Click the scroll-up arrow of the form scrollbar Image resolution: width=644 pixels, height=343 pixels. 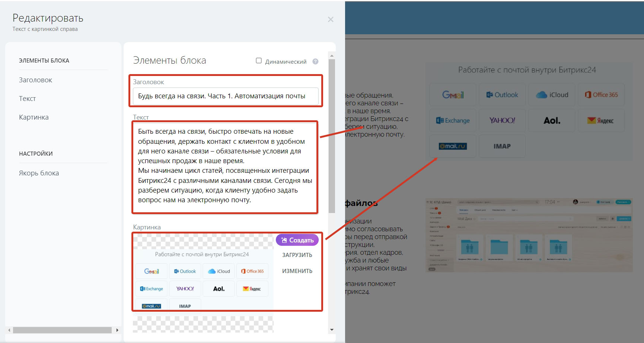pyautogui.click(x=332, y=55)
